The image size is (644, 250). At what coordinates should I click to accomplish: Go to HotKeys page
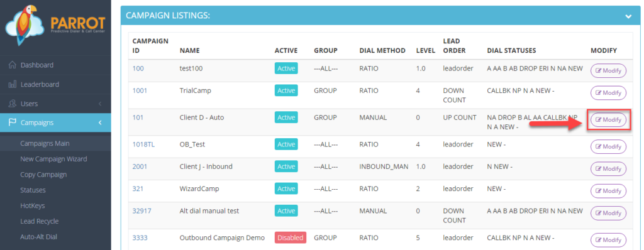coord(33,205)
